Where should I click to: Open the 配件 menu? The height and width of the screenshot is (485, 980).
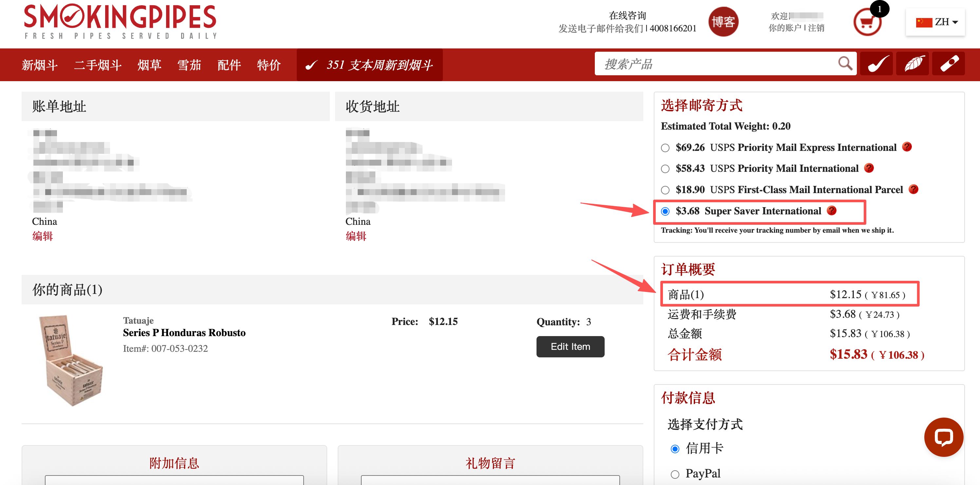point(229,65)
